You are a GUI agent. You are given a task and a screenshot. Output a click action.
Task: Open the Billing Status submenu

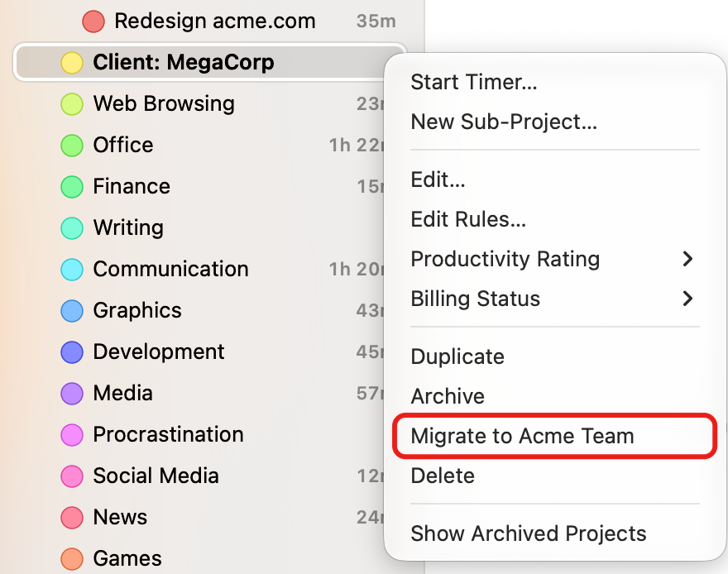click(555, 299)
